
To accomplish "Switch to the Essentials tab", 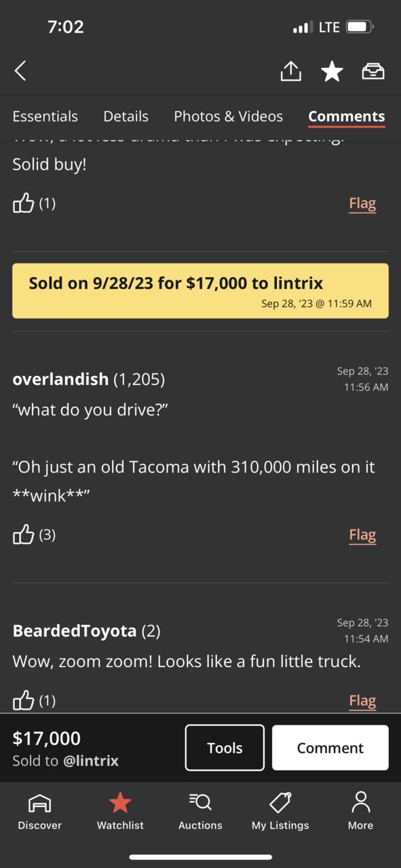I will point(45,116).
